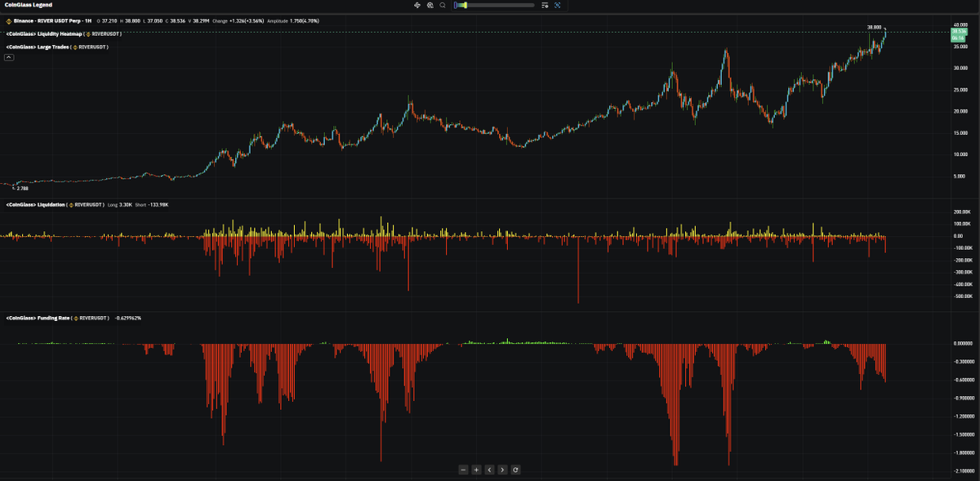
Task: Click the CoinGlass Legend title
Action: coord(29,5)
